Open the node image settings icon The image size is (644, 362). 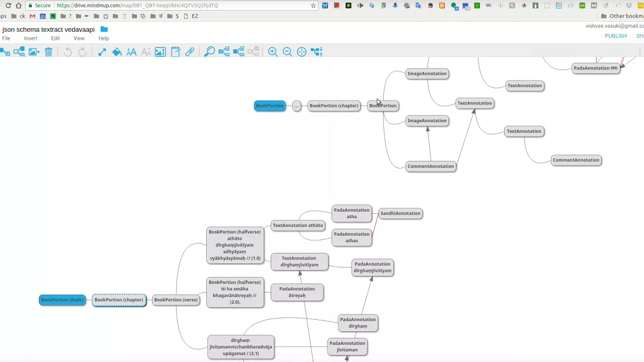coord(160,52)
